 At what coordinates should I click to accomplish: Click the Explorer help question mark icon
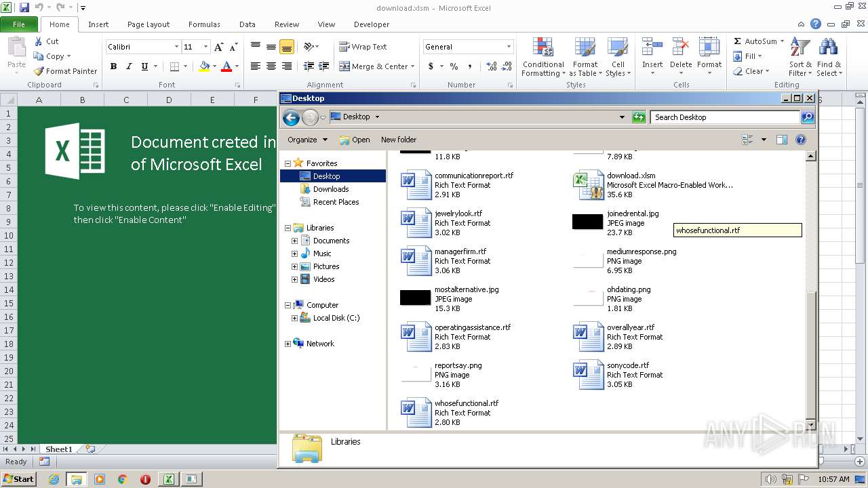coord(800,140)
